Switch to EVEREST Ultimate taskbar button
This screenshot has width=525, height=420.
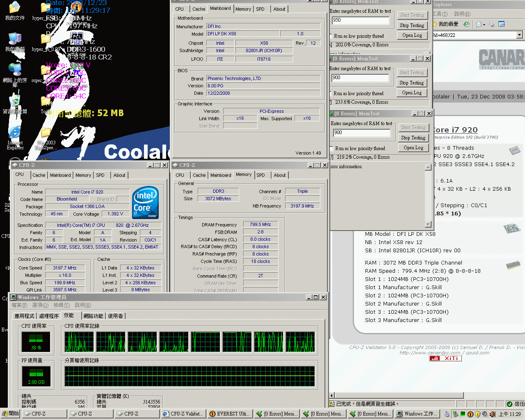coord(230,413)
